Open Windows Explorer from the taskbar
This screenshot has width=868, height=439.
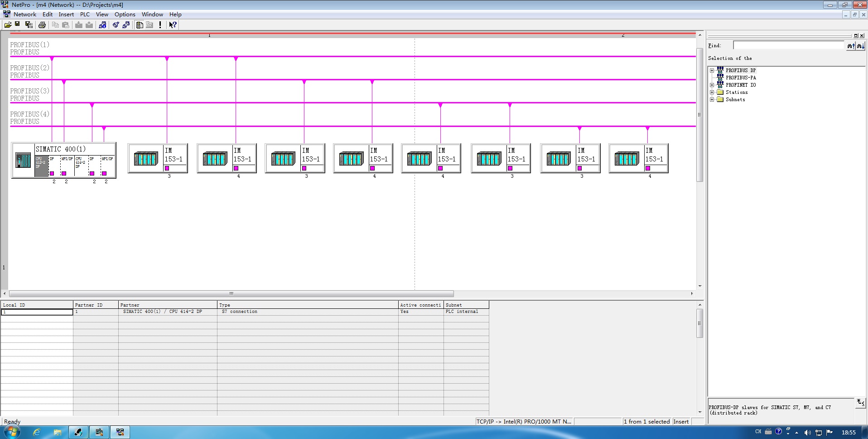click(x=58, y=432)
